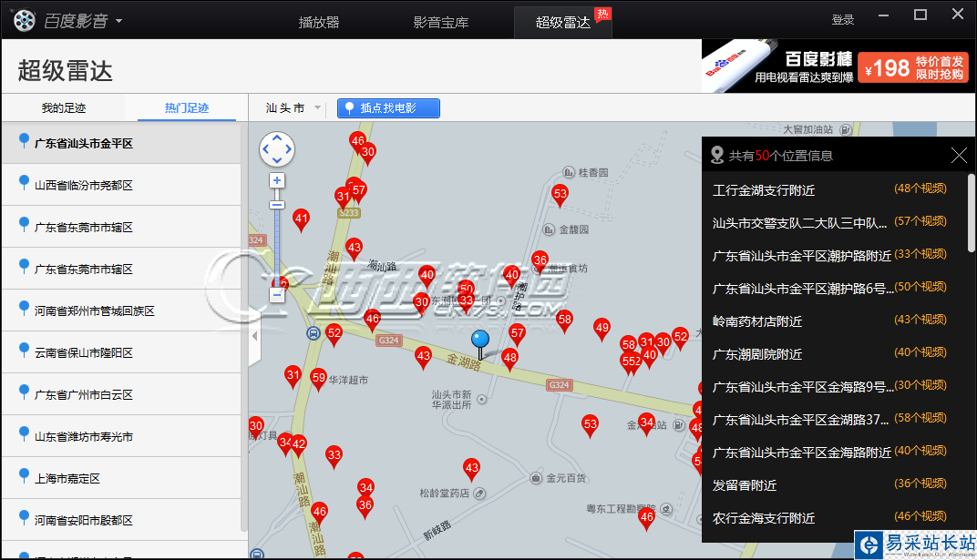Open 广东省汕头市金平区潮护路6号 entry

point(834,288)
